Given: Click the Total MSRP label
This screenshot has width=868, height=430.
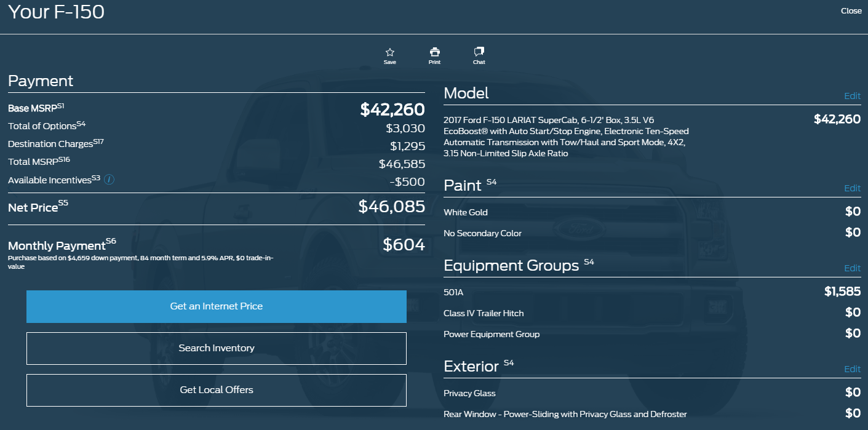Looking at the screenshot, I should [39, 161].
